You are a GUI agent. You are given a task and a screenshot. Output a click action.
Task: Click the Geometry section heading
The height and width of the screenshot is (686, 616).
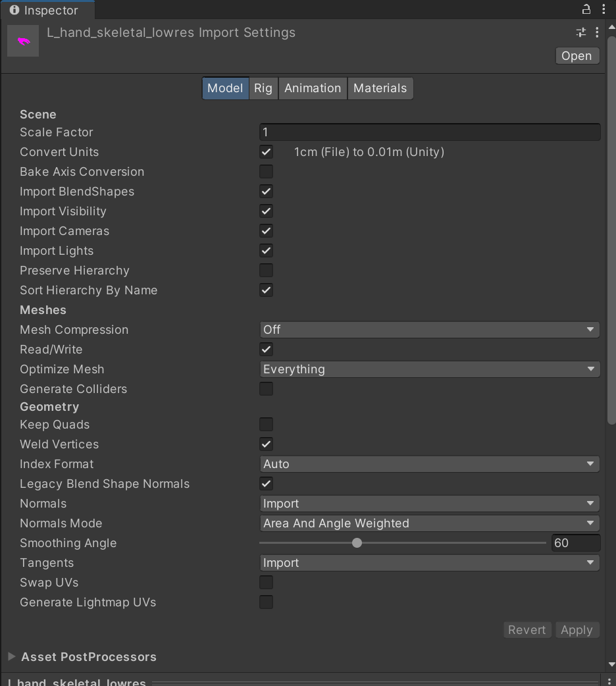(x=49, y=407)
